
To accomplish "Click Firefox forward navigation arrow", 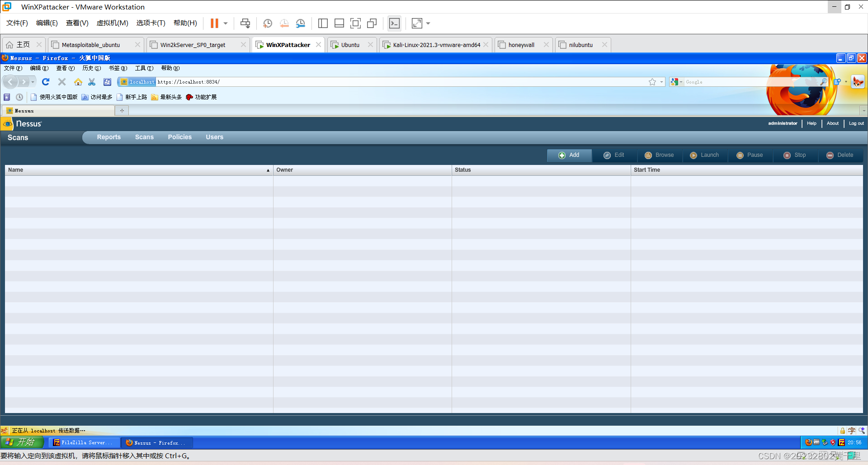I will click(x=24, y=82).
